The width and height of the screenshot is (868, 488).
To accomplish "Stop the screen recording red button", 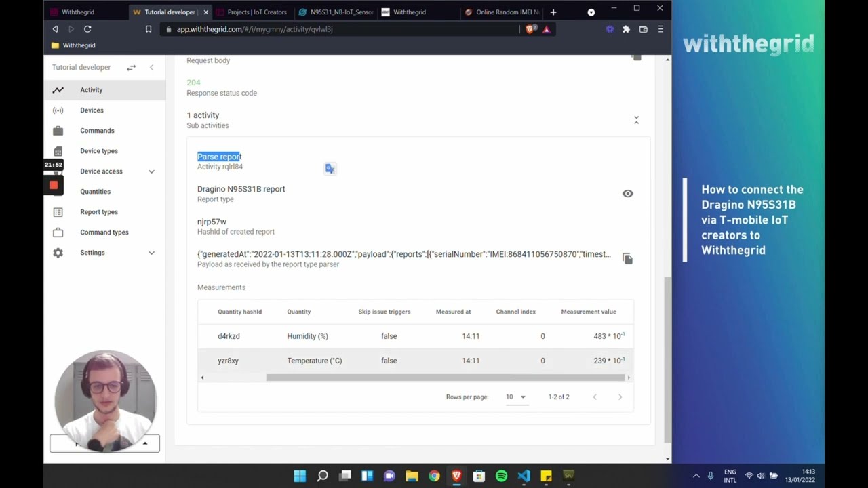I will click(54, 185).
